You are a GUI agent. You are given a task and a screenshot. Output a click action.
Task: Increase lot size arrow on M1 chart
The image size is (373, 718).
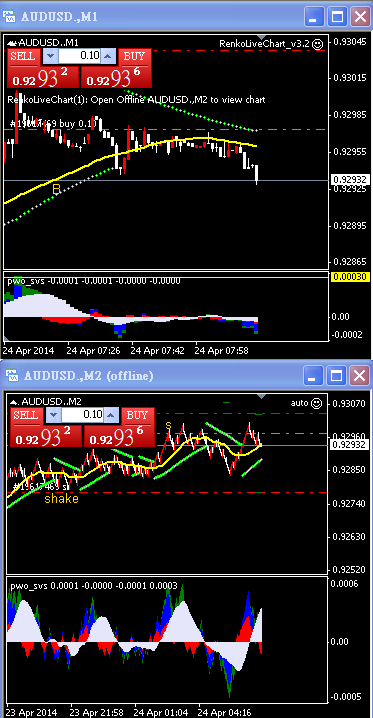click(108, 56)
